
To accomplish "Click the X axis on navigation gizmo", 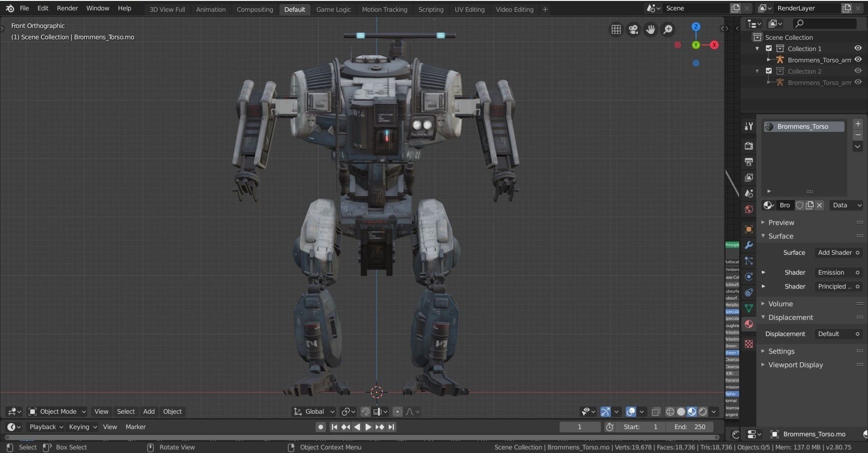I will coord(714,45).
